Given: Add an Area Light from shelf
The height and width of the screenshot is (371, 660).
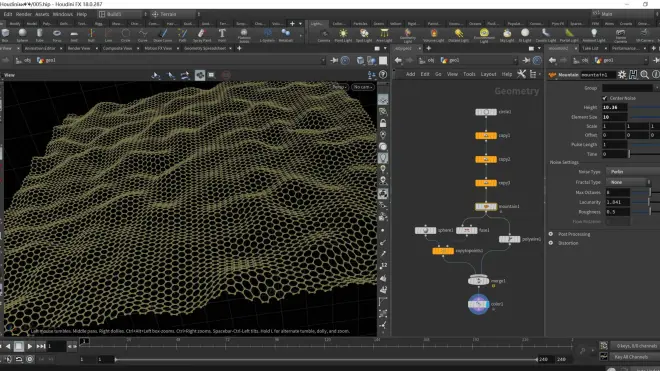Looking at the screenshot, I should point(384,35).
